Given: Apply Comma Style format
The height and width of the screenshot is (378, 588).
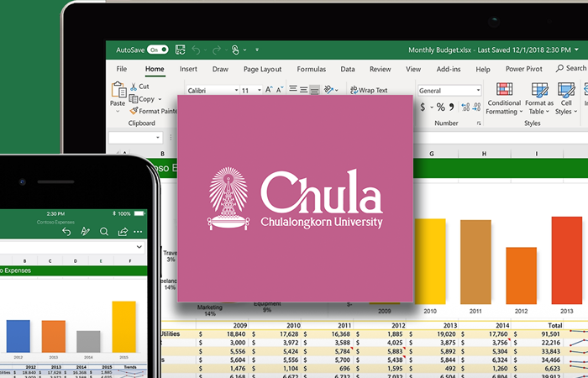Looking at the screenshot, I should (x=452, y=108).
